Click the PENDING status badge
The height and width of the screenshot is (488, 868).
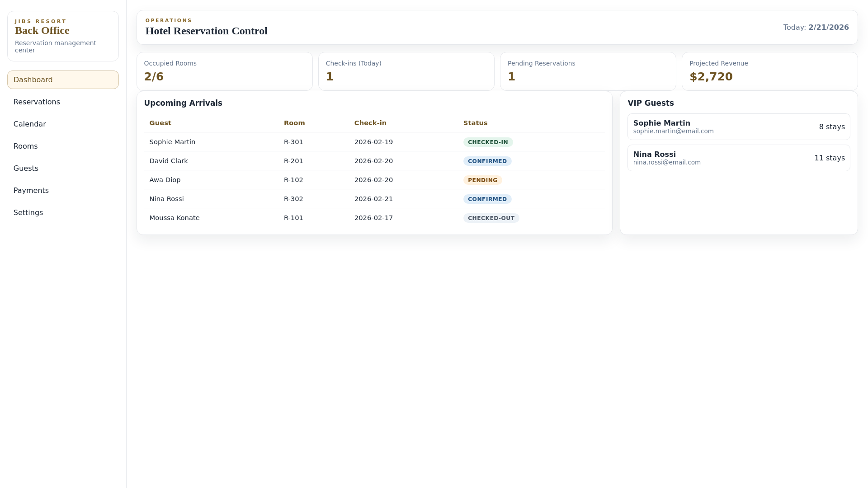click(x=482, y=180)
